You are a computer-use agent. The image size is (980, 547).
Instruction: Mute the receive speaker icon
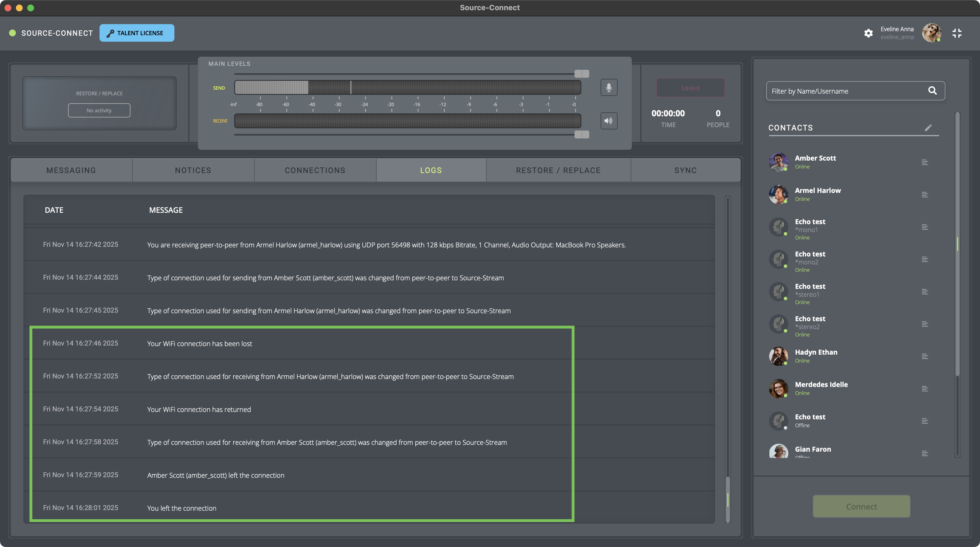pyautogui.click(x=609, y=121)
